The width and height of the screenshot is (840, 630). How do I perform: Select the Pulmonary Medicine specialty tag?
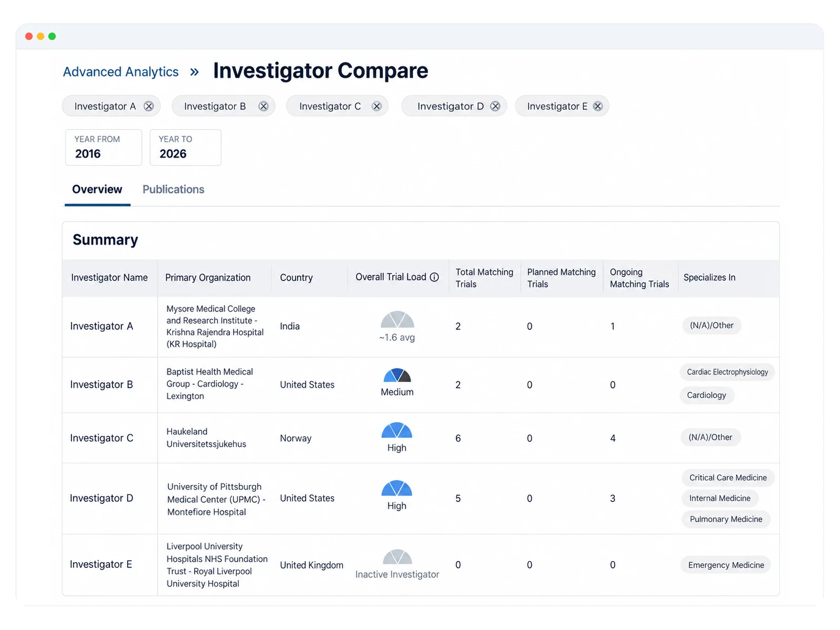[x=726, y=519]
